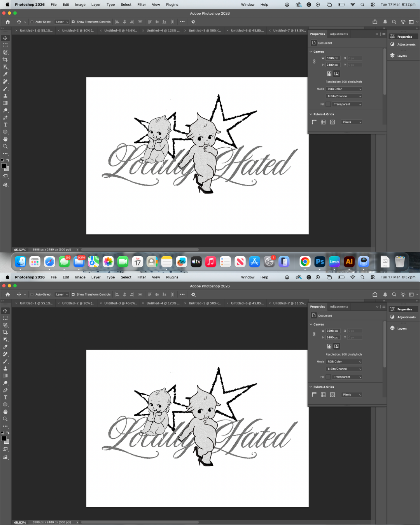Open the Filter menu in upper menu bar

coord(142,5)
